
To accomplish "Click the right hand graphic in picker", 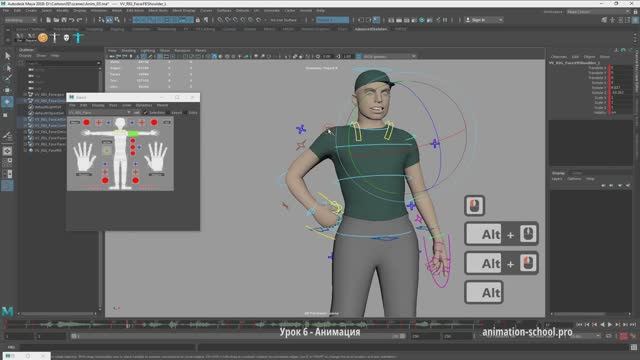I will 156,157.
